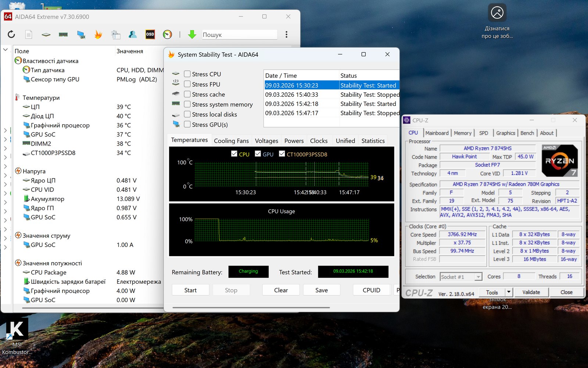Open the AIDA64 three-dot menu
This screenshot has width=588, height=368.
pyautogui.click(x=286, y=35)
